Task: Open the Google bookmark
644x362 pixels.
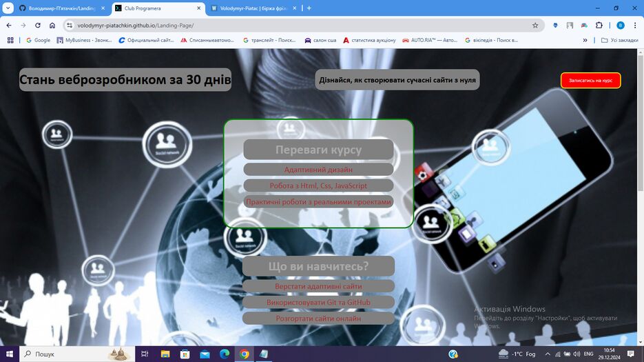Action: (38, 40)
